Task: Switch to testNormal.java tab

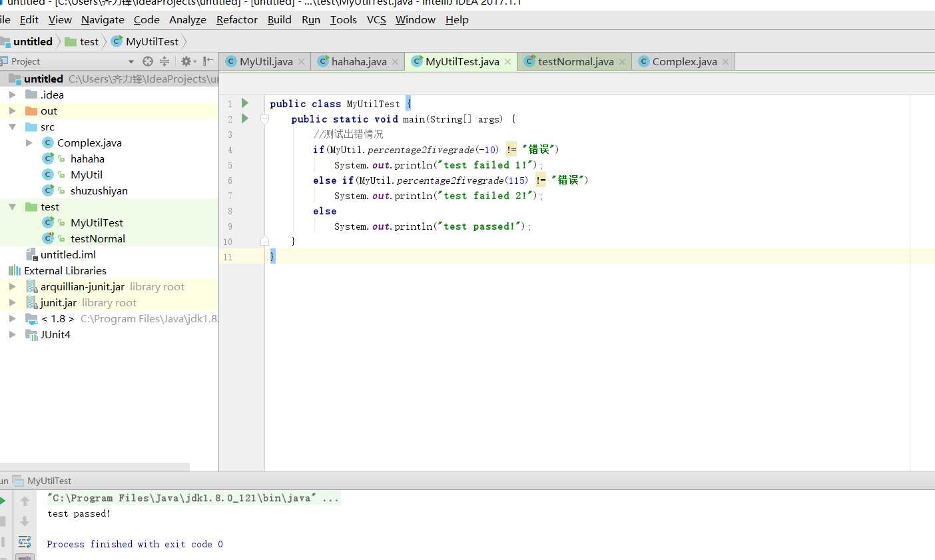Action: [575, 62]
